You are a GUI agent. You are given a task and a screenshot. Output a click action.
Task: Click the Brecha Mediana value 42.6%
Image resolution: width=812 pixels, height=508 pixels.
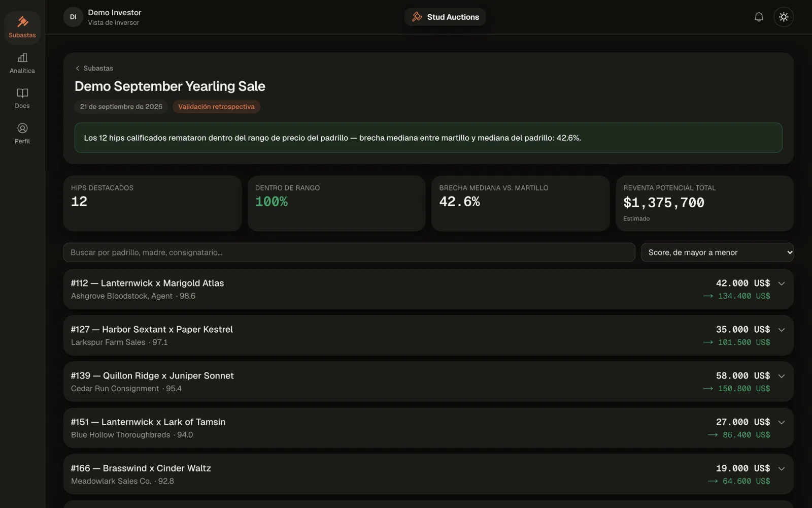pos(459,202)
